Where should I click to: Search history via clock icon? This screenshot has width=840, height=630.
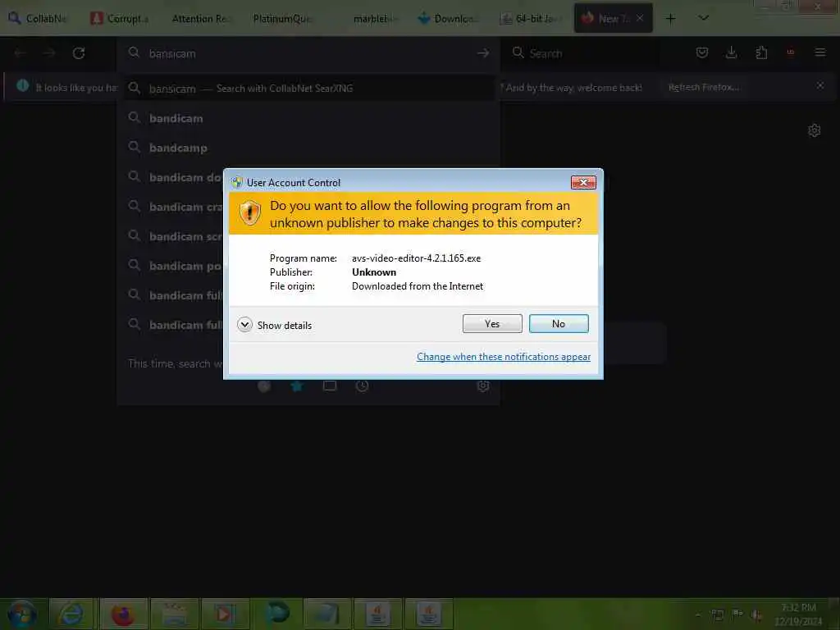(362, 386)
